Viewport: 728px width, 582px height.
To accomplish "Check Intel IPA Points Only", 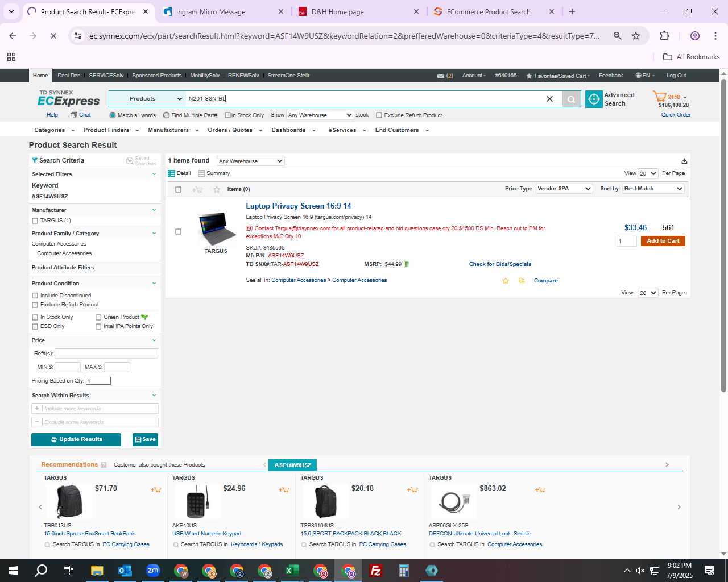I will coord(98,326).
